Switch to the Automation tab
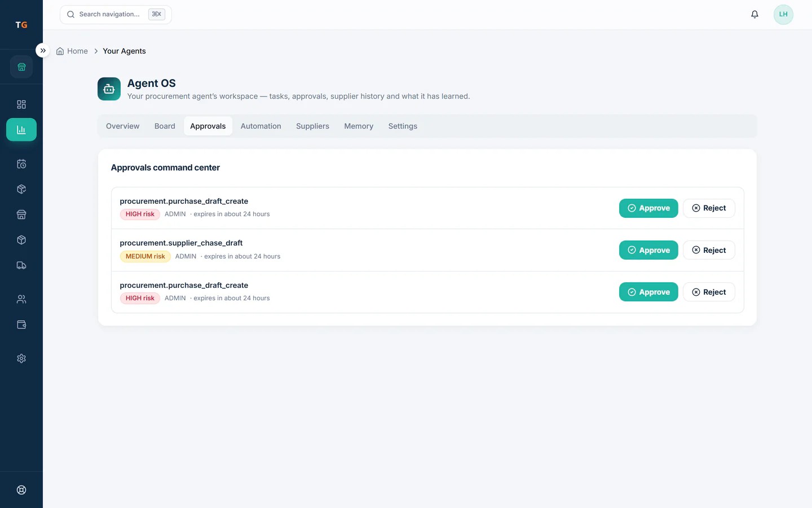The height and width of the screenshot is (508, 812). [261, 126]
